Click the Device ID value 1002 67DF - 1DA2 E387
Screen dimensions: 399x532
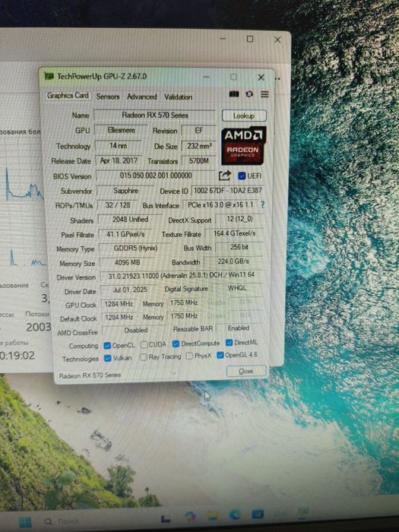(228, 190)
